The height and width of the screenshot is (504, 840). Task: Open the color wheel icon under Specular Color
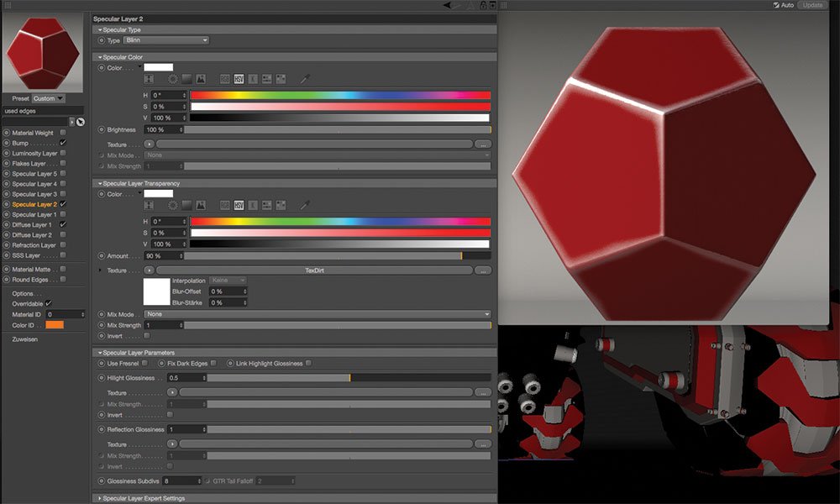pyautogui.click(x=172, y=79)
